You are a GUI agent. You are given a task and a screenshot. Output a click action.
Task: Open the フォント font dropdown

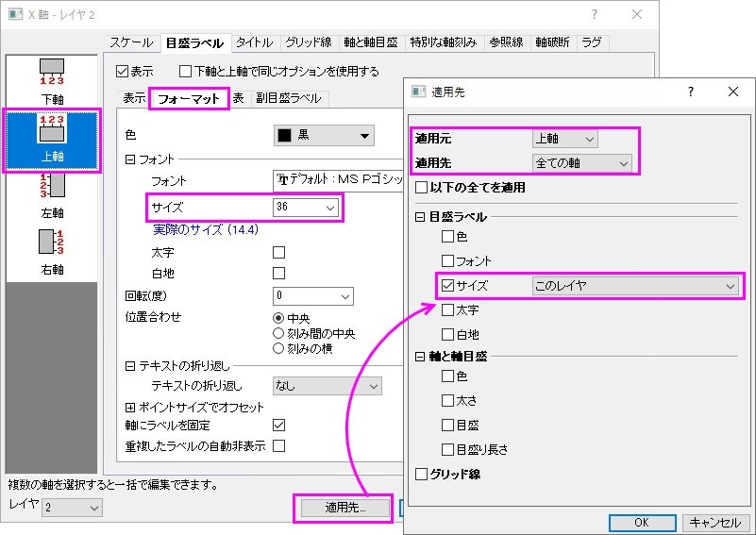pos(338,181)
